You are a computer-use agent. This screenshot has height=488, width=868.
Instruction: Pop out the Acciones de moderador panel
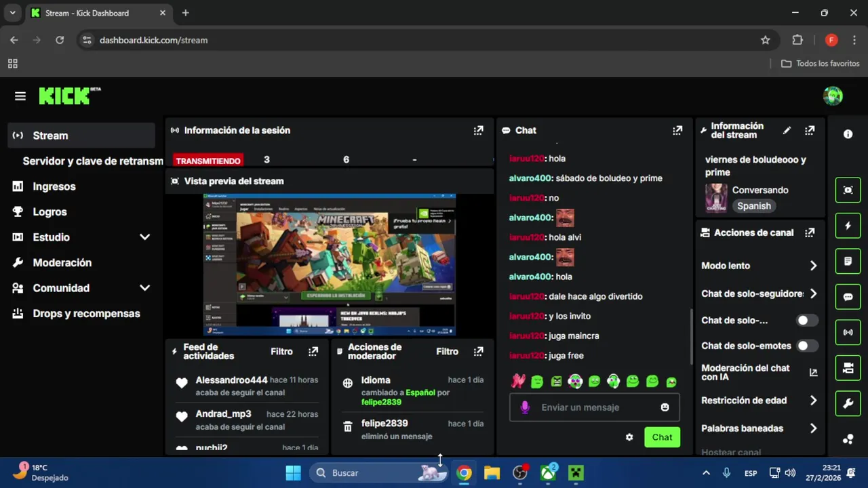tap(478, 351)
